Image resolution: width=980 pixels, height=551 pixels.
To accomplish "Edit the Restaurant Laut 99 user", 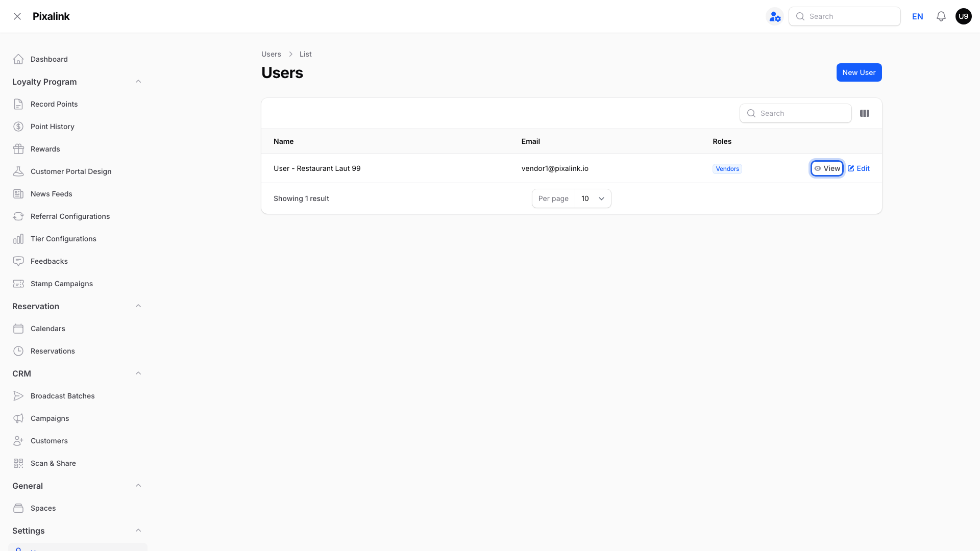I will [859, 168].
